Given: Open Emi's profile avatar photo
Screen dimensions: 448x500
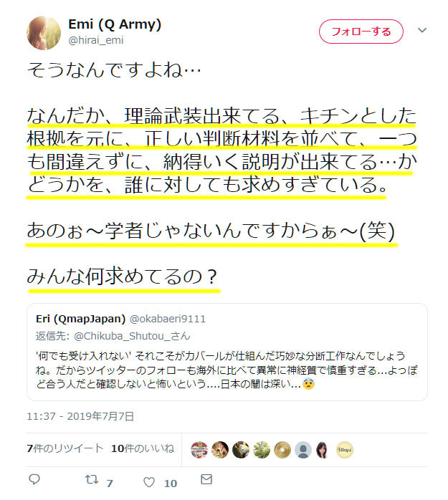Looking at the screenshot, I should point(44,33).
